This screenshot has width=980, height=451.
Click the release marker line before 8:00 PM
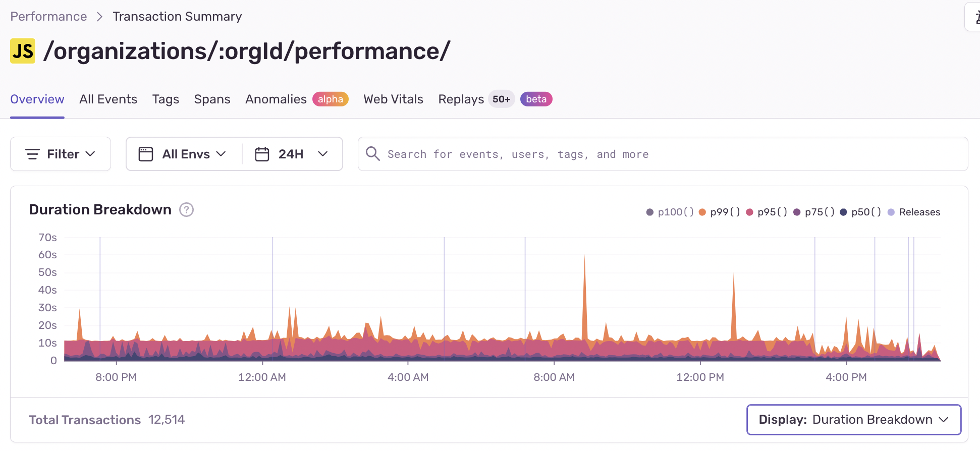[100, 299]
